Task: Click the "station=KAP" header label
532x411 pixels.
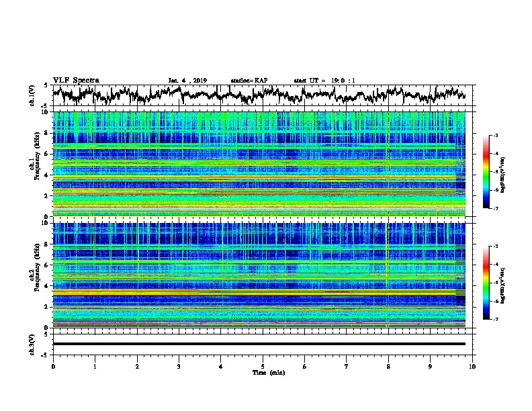Action: pyautogui.click(x=249, y=81)
